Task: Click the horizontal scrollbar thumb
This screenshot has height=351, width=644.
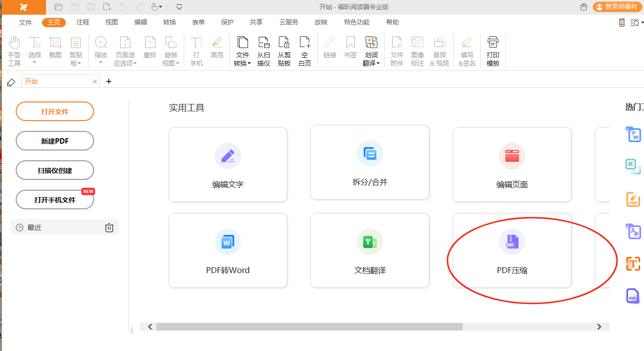Action: (309, 326)
